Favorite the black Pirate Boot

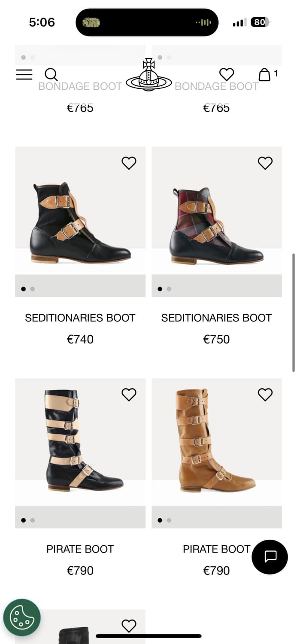129,395
